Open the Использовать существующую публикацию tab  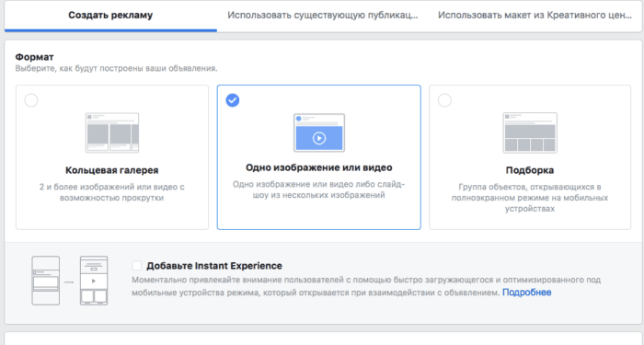tap(322, 16)
